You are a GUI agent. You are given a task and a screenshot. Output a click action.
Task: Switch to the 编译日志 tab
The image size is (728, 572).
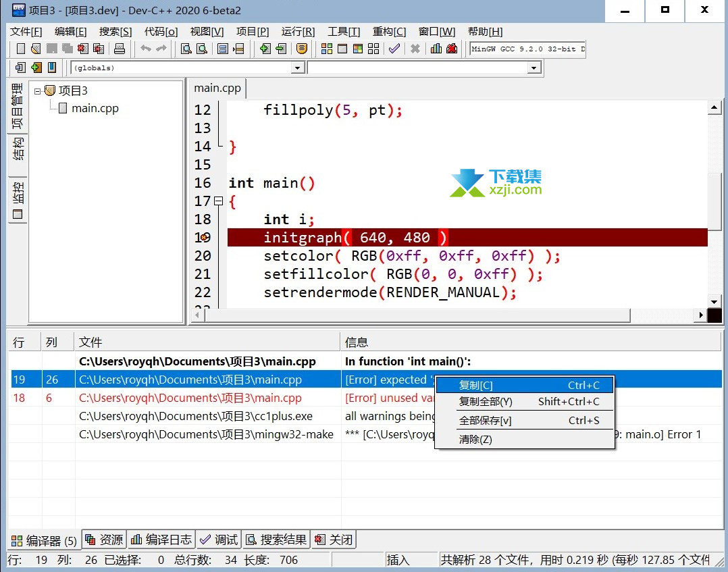161,540
